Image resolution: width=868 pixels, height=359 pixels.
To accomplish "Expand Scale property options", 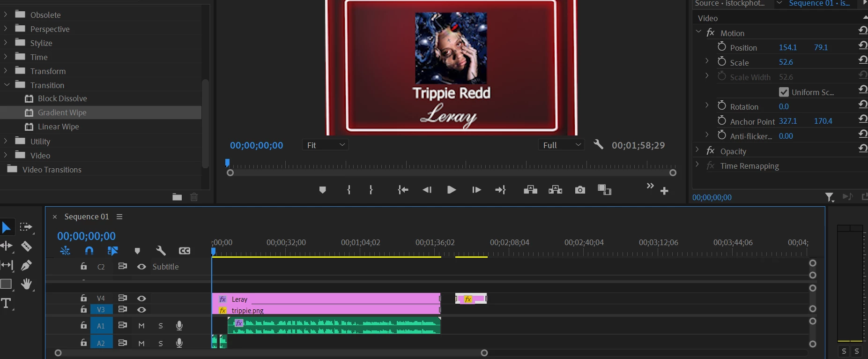I will [707, 61].
